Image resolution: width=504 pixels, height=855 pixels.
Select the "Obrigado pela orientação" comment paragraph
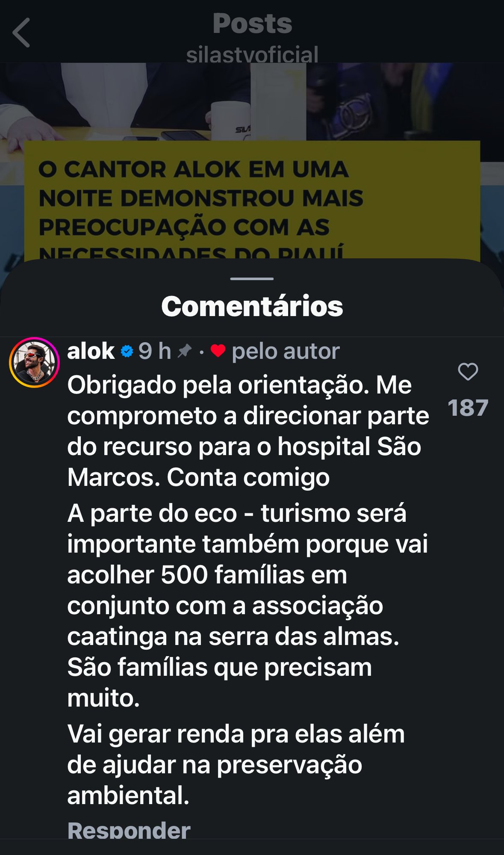point(248,431)
